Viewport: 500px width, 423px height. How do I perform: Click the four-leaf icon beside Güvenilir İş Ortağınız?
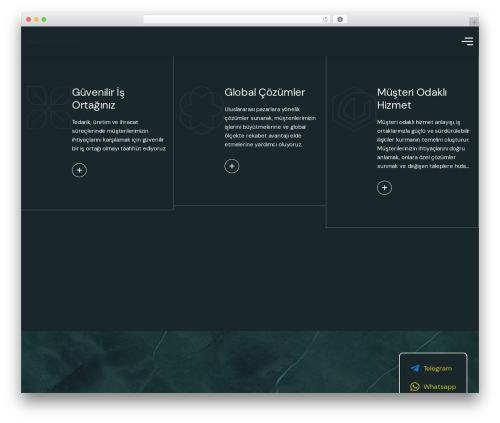point(49,107)
